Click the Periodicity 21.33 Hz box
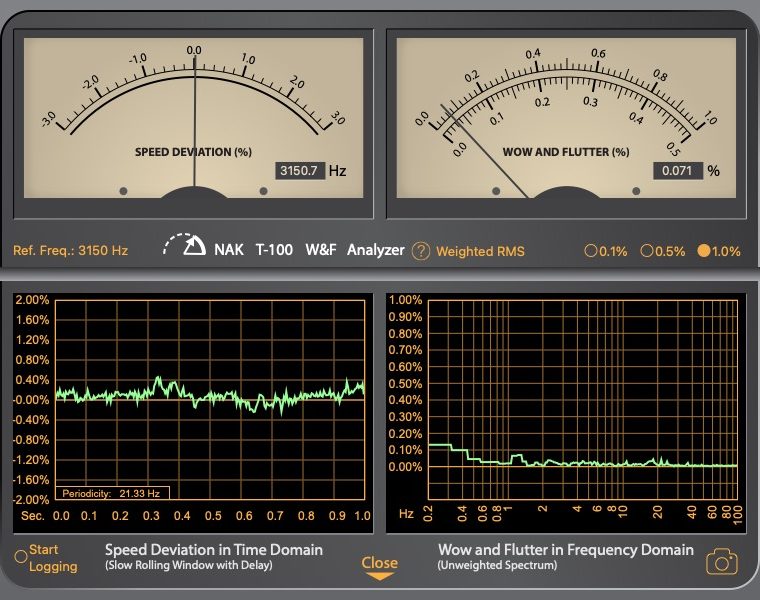The height and width of the screenshot is (600, 760). pyautogui.click(x=112, y=493)
